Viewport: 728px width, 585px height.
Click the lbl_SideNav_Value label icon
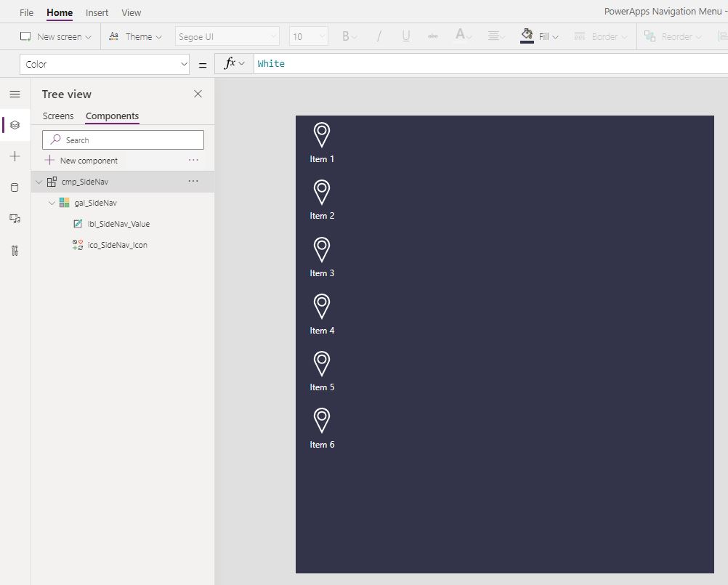pos(78,224)
